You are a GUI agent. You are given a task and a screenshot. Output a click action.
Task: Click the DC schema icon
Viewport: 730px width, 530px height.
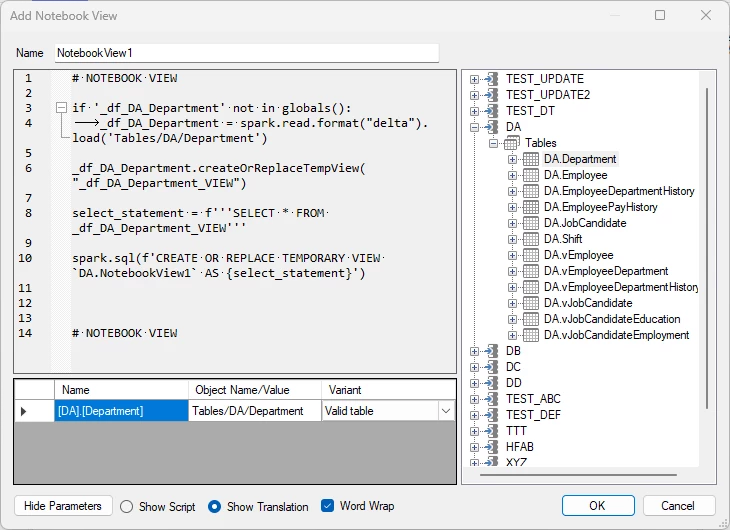[x=491, y=367]
